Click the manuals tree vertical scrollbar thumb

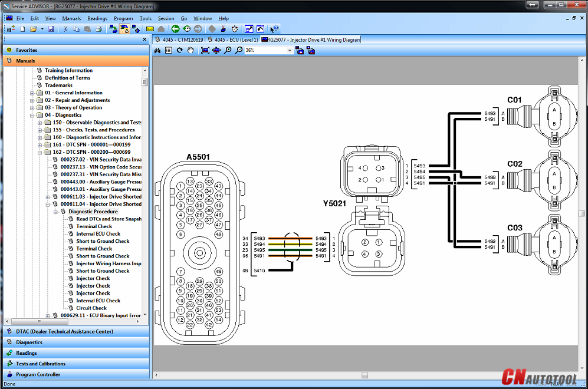(144, 82)
